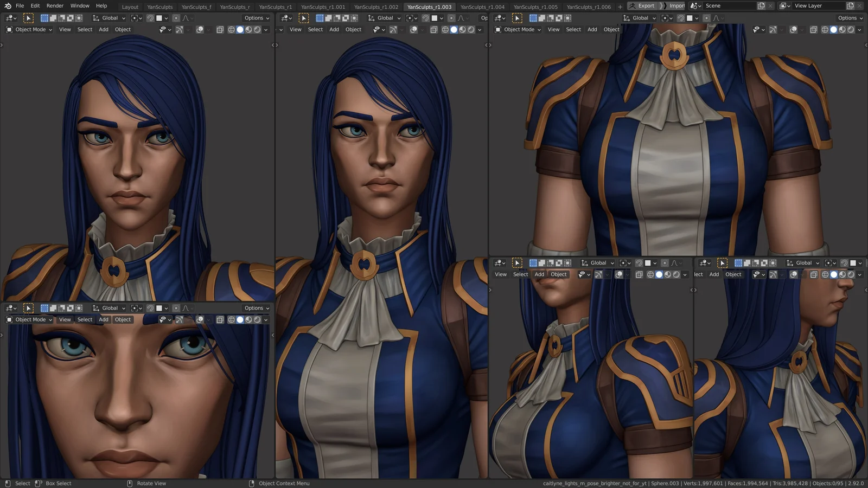Image resolution: width=868 pixels, height=488 pixels.
Task: Enable the snapping magnet
Action: point(150,18)
